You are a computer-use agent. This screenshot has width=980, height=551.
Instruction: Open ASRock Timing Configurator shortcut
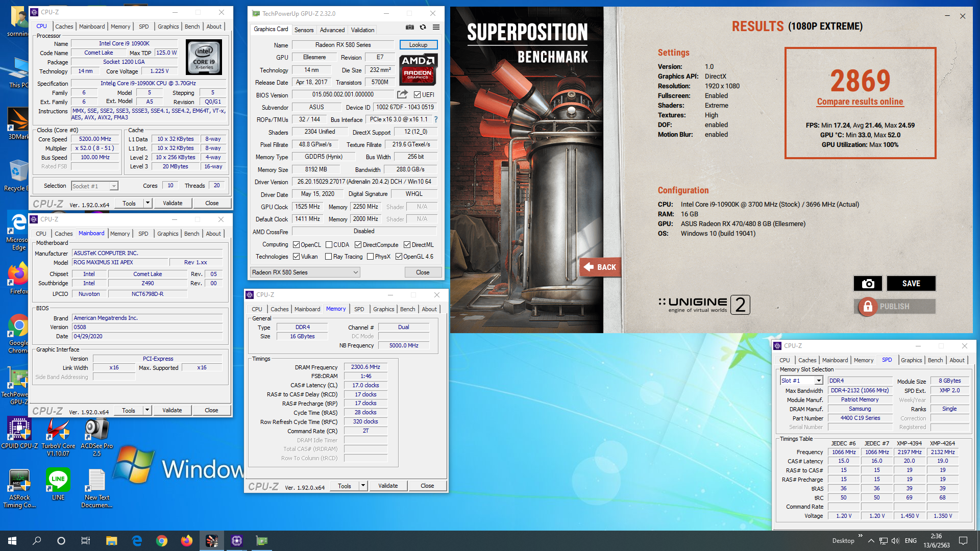click(19, 489)
